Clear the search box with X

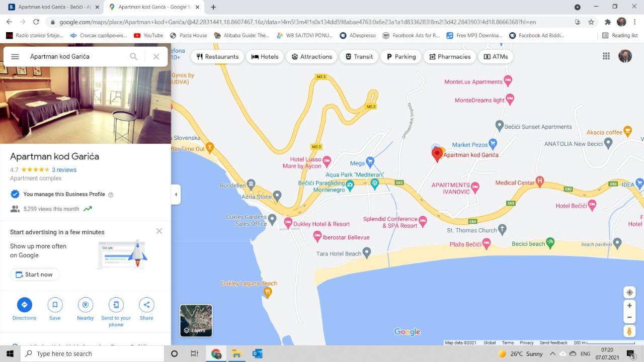click(156, 56)
